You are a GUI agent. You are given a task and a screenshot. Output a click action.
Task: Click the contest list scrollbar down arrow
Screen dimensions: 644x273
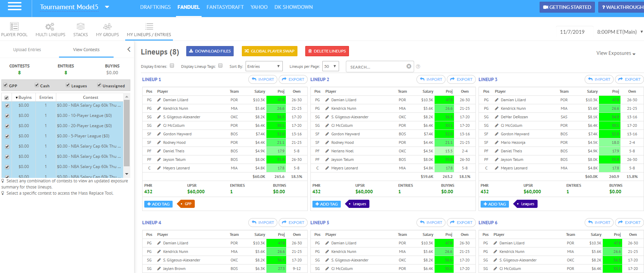pos(127,174)
